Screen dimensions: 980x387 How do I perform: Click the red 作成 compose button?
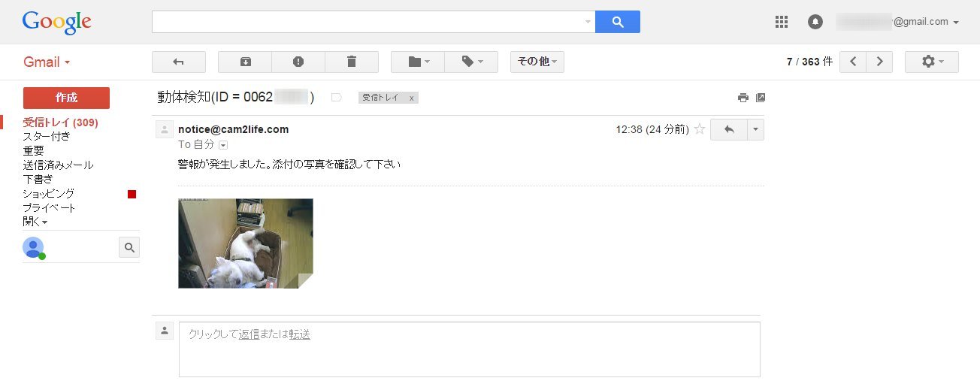tap(66, 98)
